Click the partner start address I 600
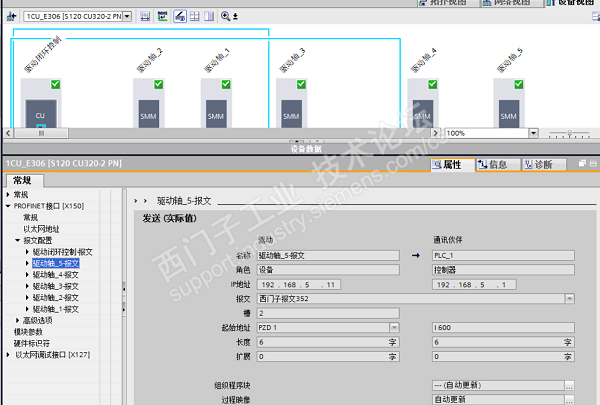 coord(504,328)
